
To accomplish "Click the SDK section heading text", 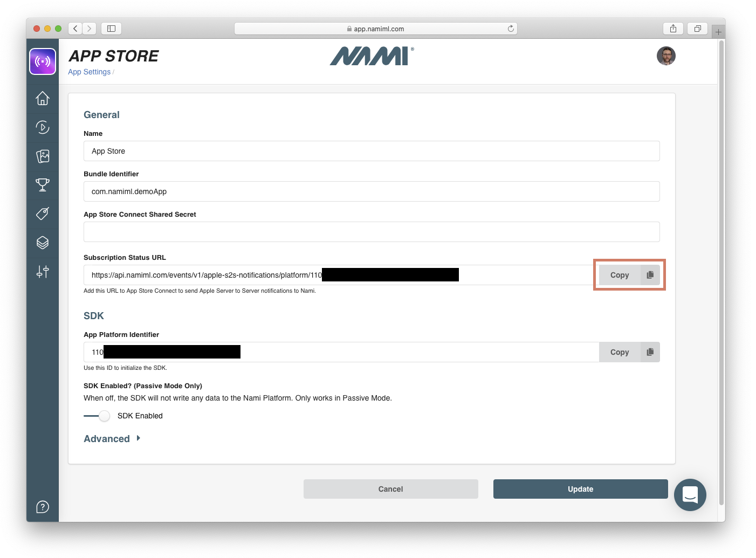I will click(94, 316).
